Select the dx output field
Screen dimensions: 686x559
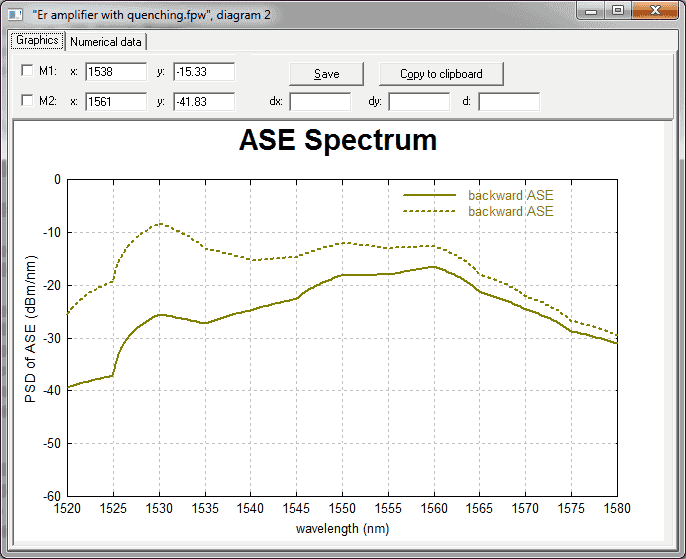320,101
